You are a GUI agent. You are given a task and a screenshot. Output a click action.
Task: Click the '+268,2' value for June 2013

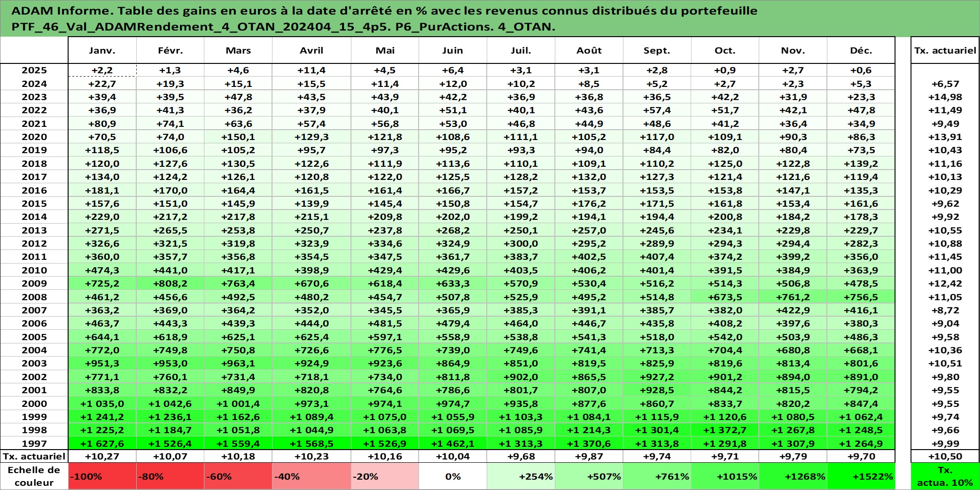coord(453,230)
